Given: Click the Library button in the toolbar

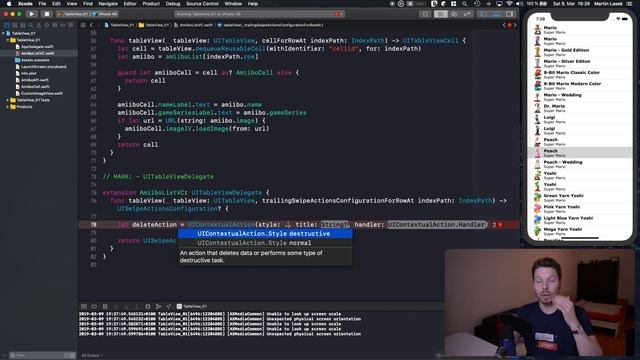Looking at the screenshot, I should (425, 14).
